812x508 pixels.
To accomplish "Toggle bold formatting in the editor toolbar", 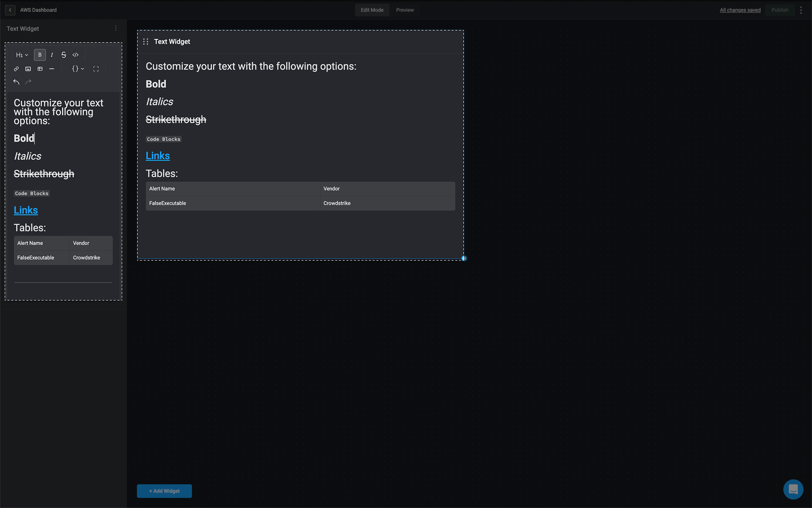I will [40, 55].
